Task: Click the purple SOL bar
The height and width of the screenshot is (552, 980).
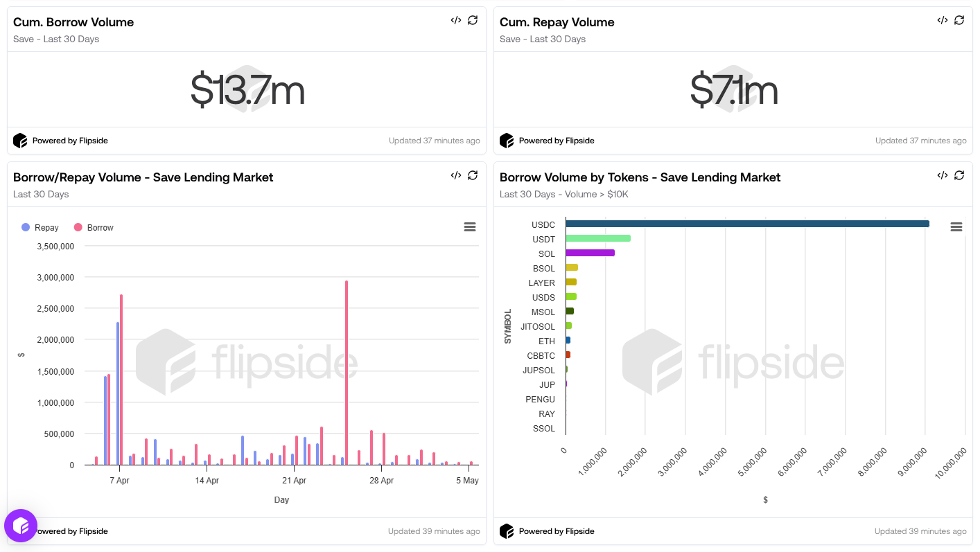Action: pos(590,253)
